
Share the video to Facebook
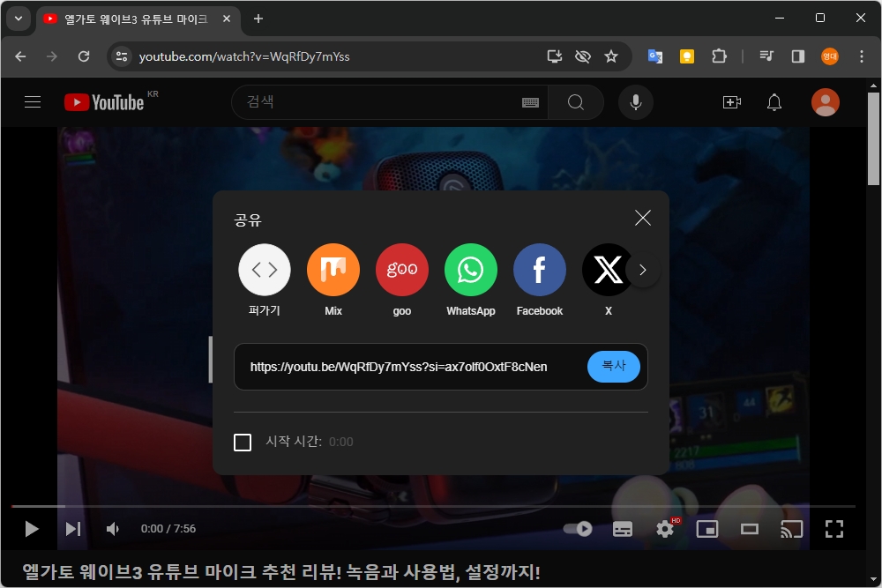pyautogui.click(x=540, y=270)
